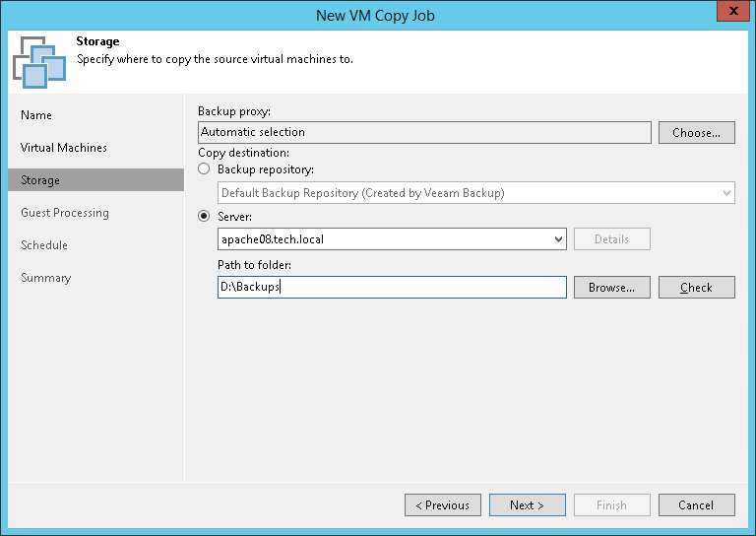
Task: Click the VM copy storage wizard icon
Action: pyautogui.click(x=39, y=61)
